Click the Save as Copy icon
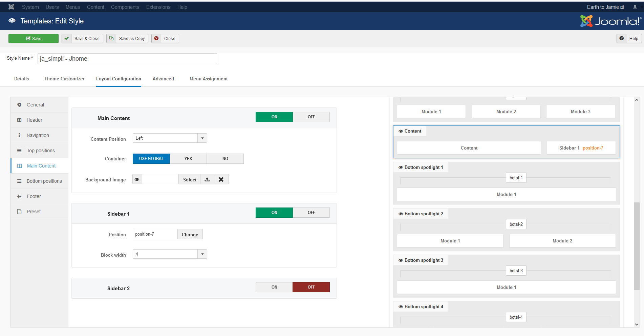 pos(111,38)
